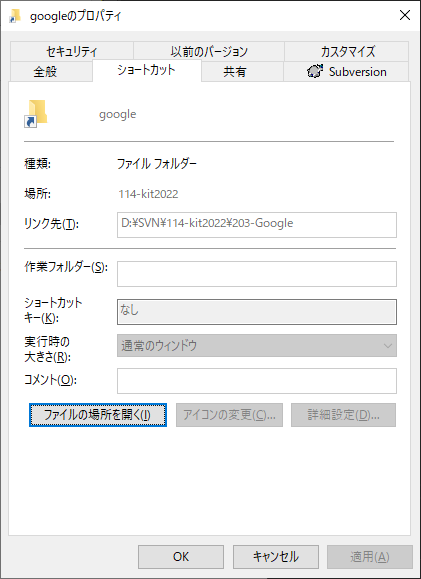Close the googleのプロパティ dialog

click(405, 16)
